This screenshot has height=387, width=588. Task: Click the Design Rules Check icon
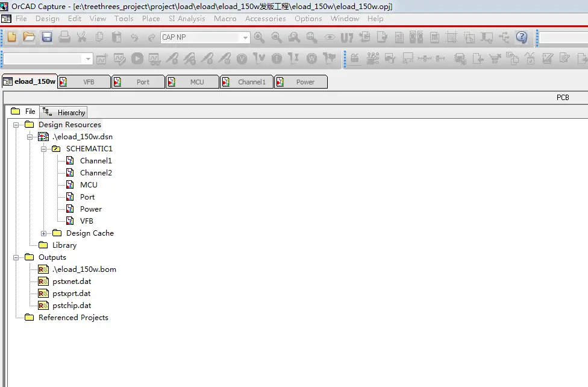pos(382,37)
